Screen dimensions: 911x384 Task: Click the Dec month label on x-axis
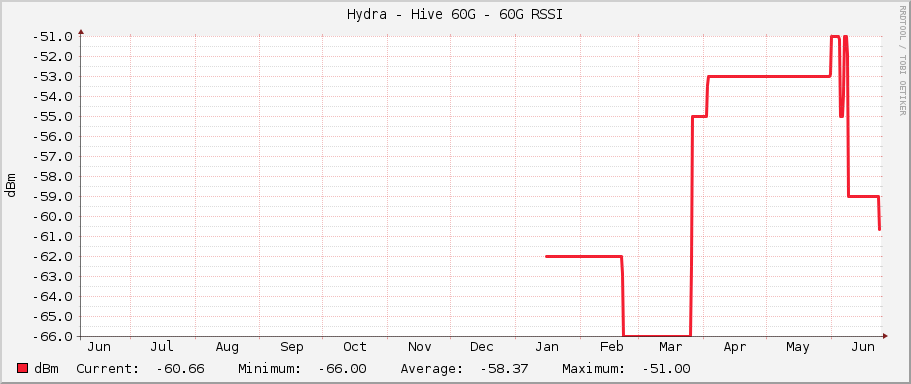click(482, 347)
